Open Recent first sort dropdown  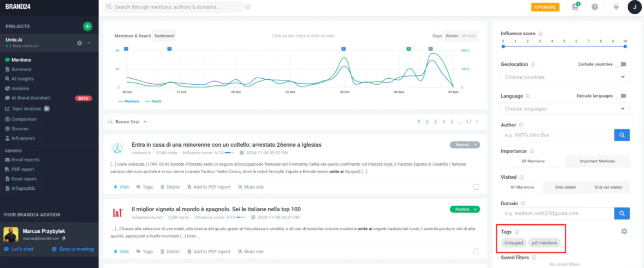127,122
